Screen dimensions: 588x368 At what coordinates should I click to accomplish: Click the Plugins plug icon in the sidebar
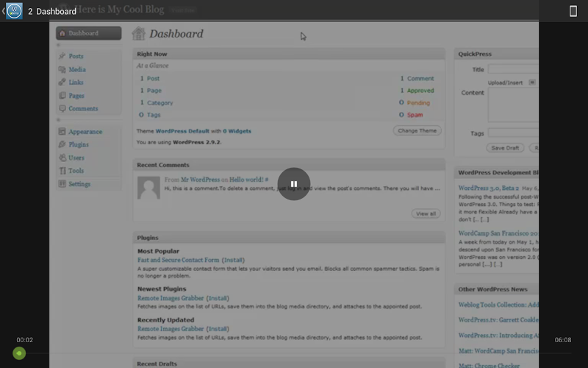pyautogui.click(x=62, y=144)
